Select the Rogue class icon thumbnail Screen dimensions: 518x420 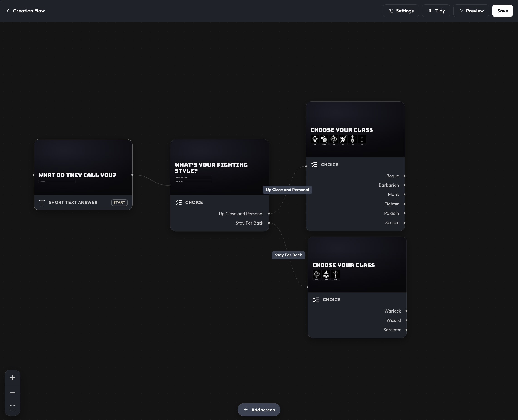pyautogui.click(x=315, y=140)
